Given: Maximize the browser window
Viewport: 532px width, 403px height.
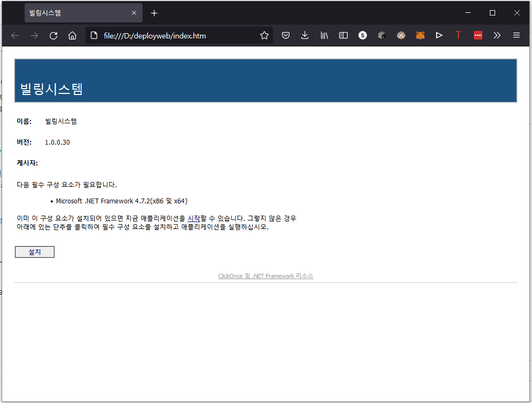Looking at the screenshot, I should tap(492, 13).
